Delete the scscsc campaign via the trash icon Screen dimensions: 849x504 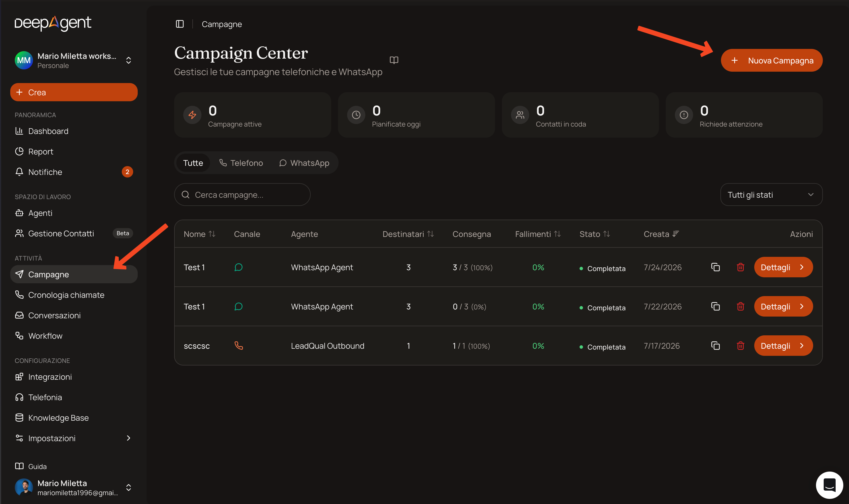[x=740, y=346]
